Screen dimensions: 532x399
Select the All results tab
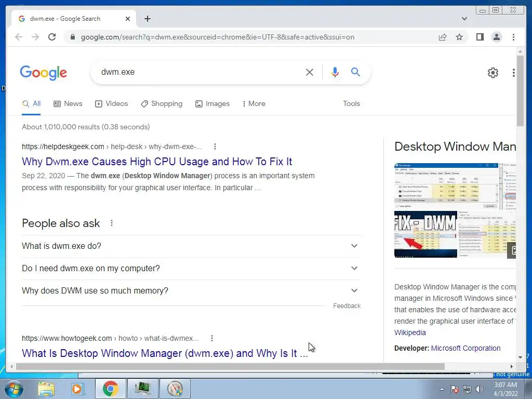click(x=31, y=104)
